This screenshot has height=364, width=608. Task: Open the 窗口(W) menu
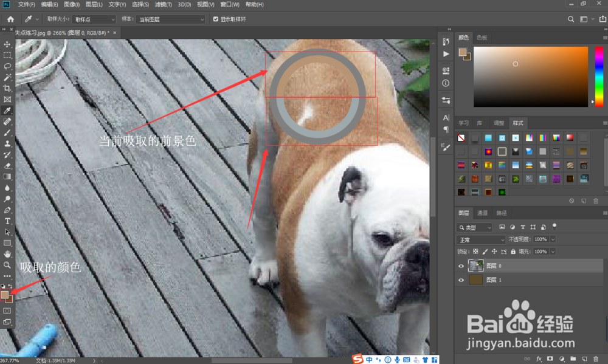coord(230,5)
